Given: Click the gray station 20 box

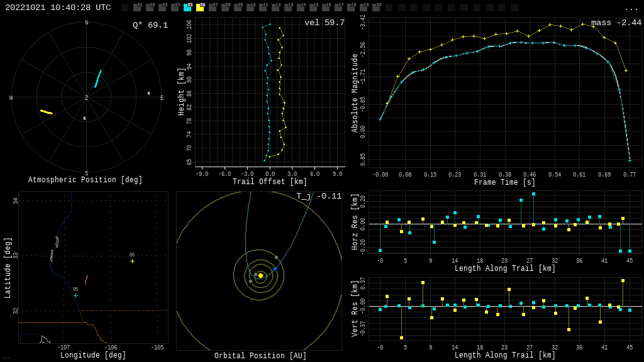Looking at the screenshot, I should click(376, 8).
